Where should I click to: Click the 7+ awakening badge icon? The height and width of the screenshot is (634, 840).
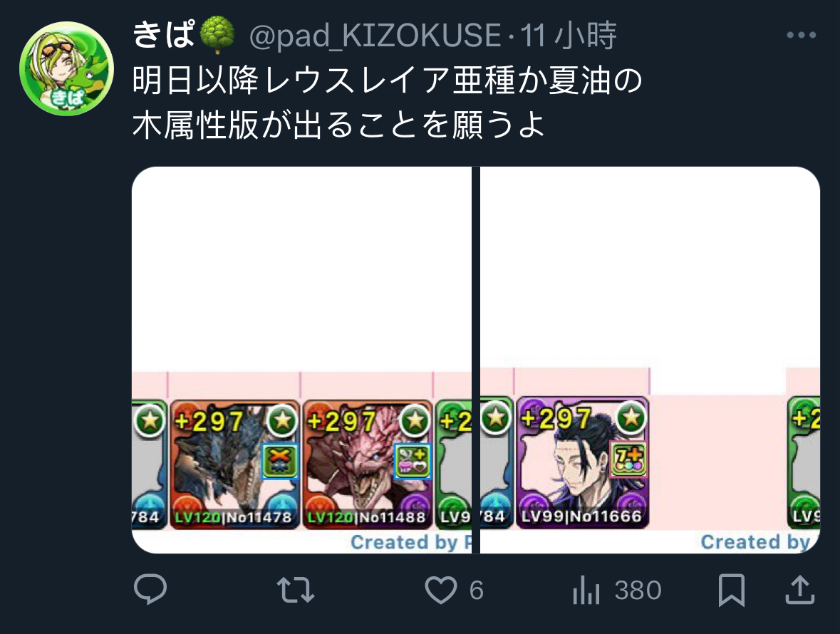(628, 459)
